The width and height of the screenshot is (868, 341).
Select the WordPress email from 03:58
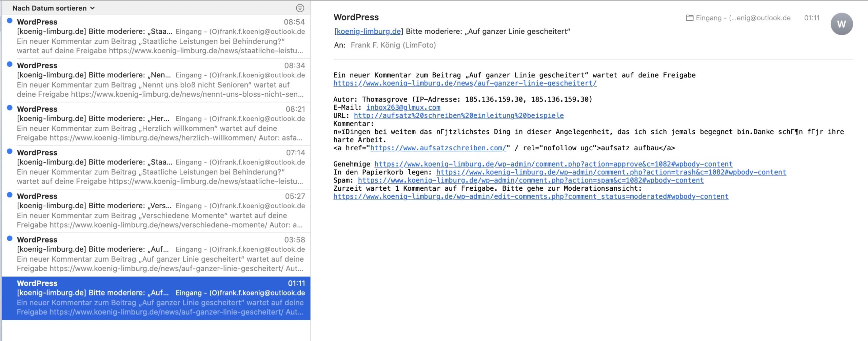tap(156, 254)
